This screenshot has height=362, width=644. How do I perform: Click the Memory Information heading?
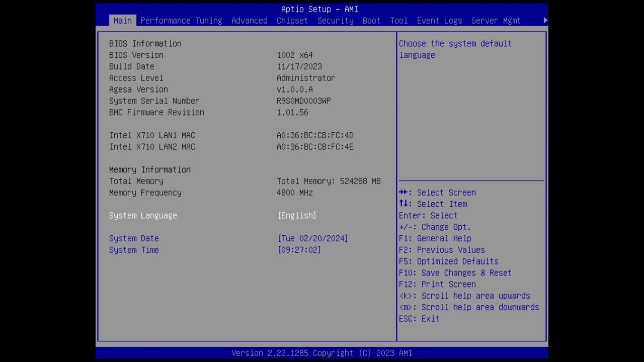tap(149, 169)
